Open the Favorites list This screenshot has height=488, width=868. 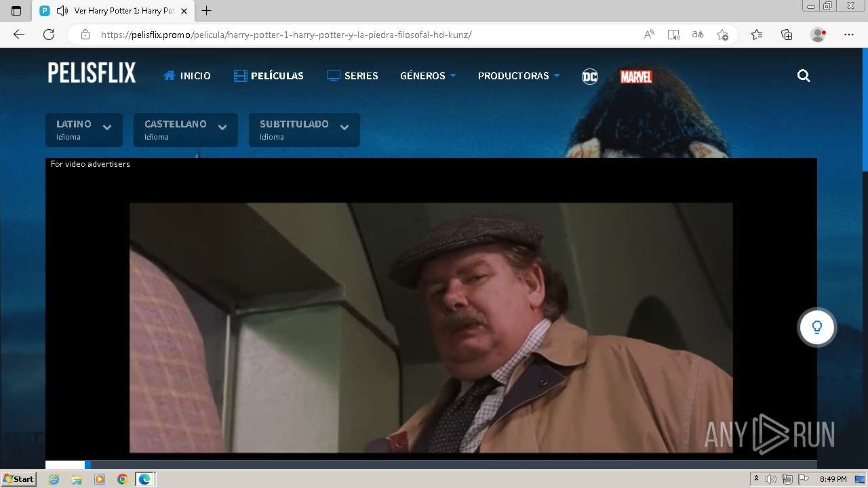(757, 35)
